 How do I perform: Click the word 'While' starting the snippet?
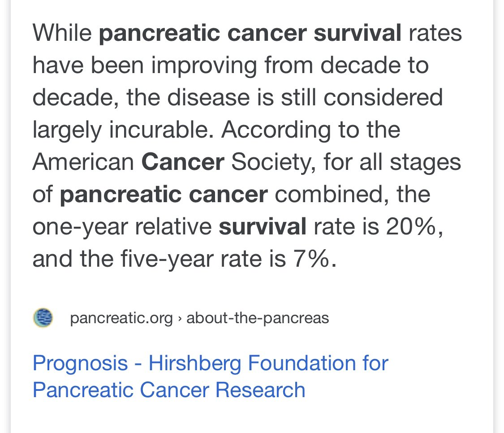tap(62, 33)
